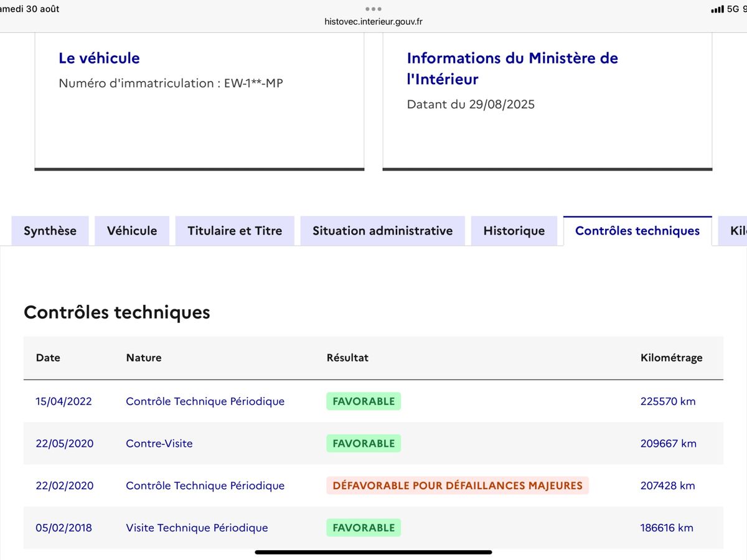747x560 pixels.
Task: Tap the histovec.interieur.gouv.fr address bar
Action: (x=374, y=22)
